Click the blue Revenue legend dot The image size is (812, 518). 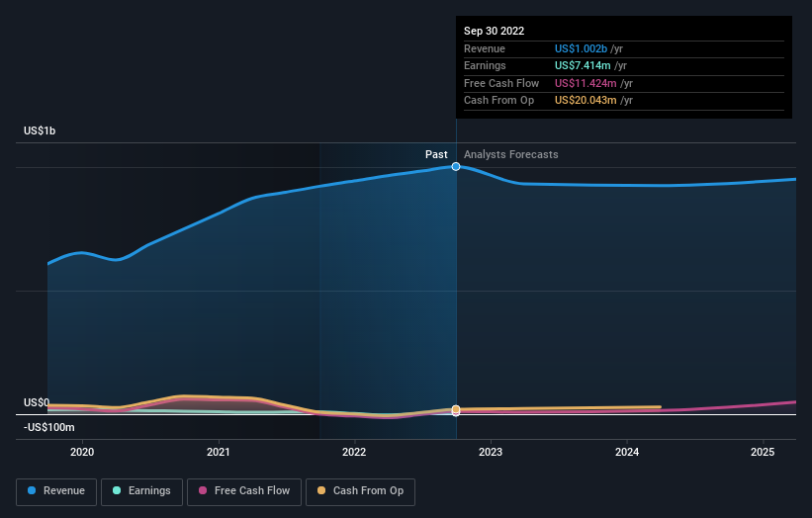pos(32,490)
